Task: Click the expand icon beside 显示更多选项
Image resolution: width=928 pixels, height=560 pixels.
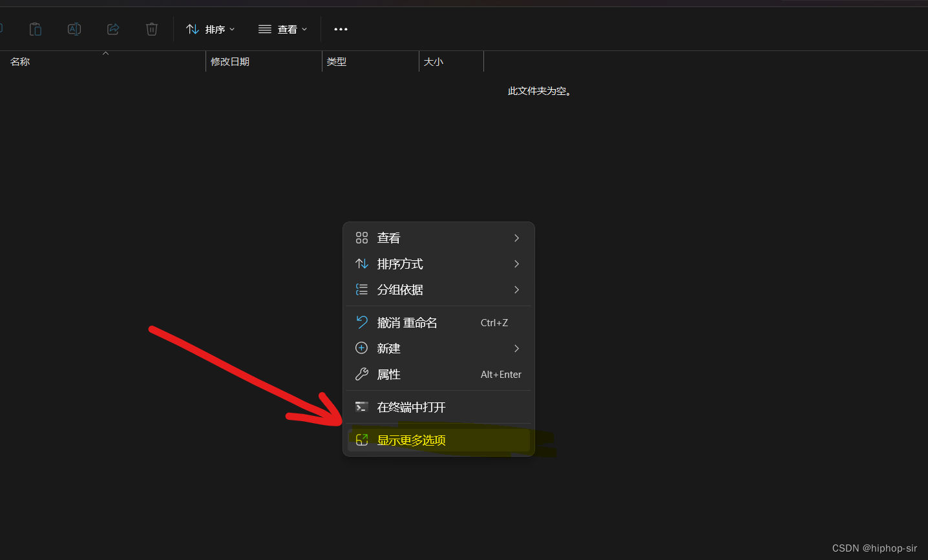Action: pos(362,440)
